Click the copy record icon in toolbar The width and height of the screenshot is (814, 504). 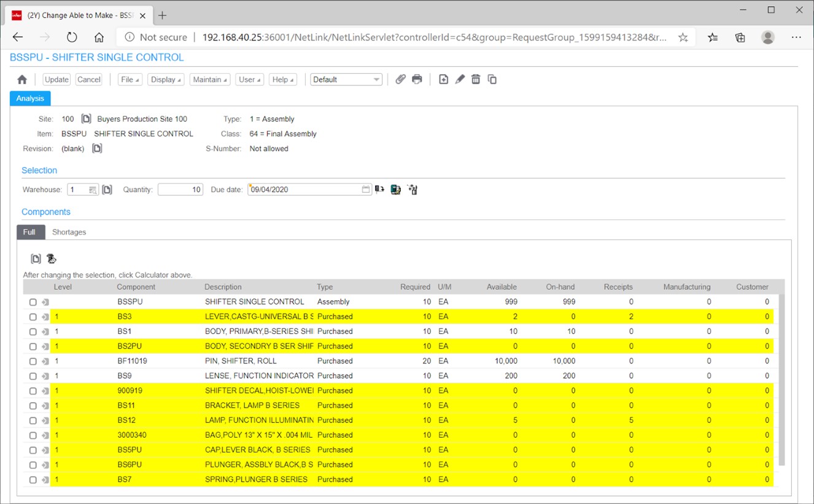pyautogui.click(x=492, y=79)
